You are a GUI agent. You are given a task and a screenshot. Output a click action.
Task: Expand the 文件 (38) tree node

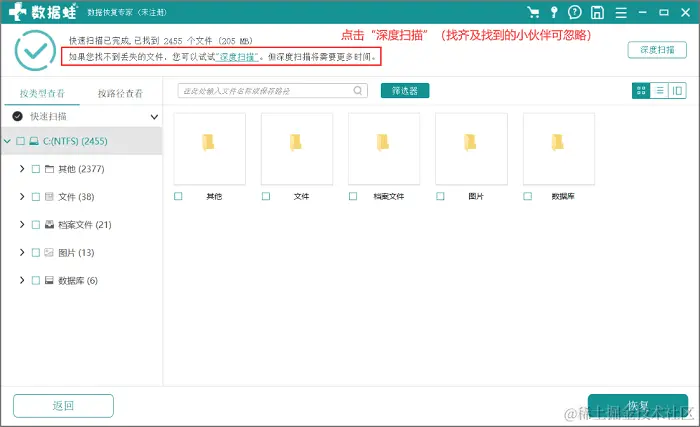(x=22, y=197)
